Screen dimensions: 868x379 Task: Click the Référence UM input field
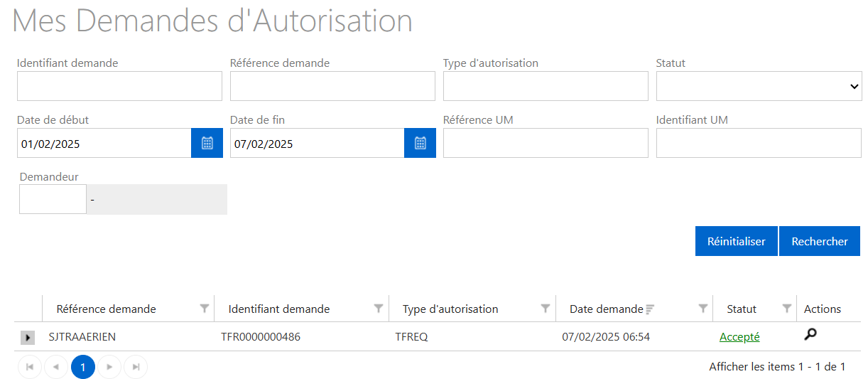[x=546, y=143]
